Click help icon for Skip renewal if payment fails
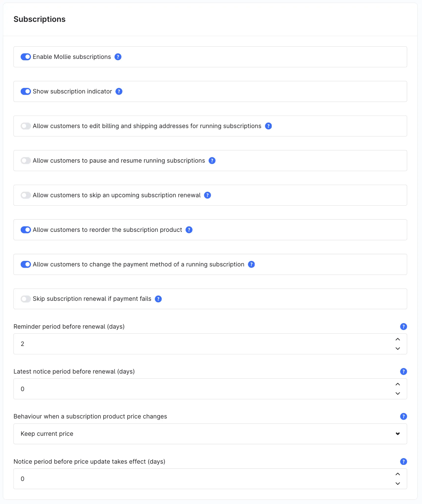The height and width of the screenshot is (504, 422). pos(158,299)
